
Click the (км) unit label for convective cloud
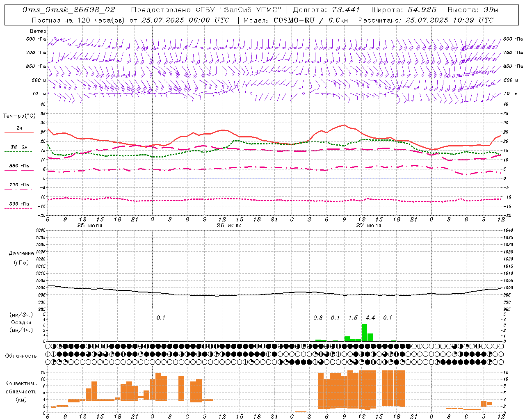(x=21, y=399)
